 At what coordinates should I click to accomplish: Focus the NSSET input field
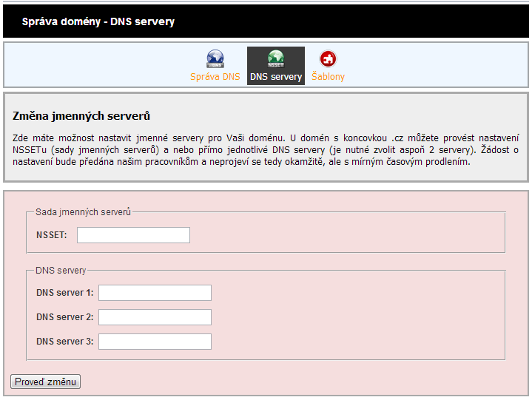point(133,235)
